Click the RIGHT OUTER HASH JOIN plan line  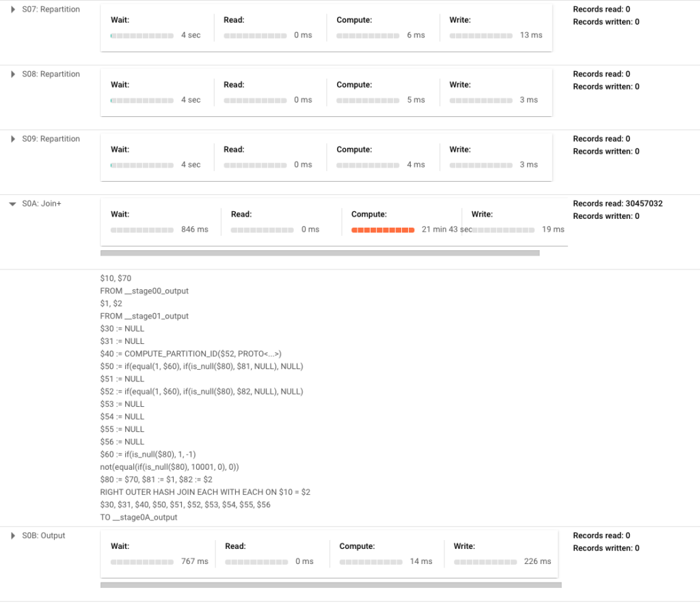click(206, 492)
